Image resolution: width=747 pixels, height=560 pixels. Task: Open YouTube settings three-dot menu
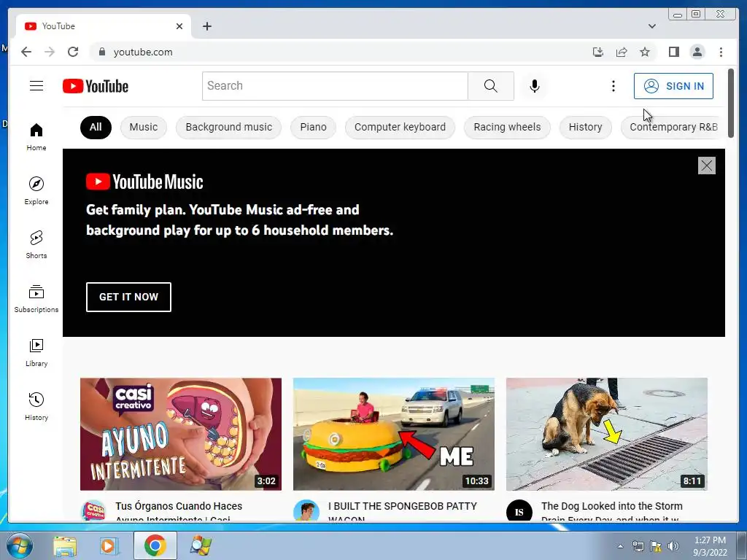(x=613, y=86)
